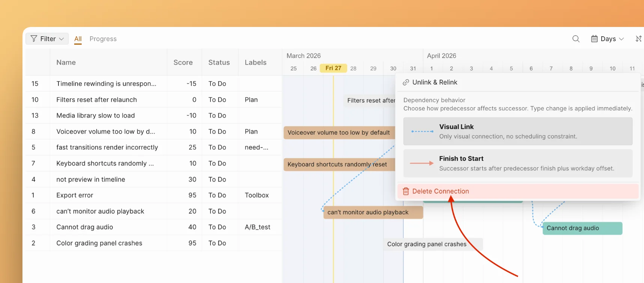Image resolution: width=644 pixels, height=283 pixels.
Task: Click the Score column header
Action: 183,63
